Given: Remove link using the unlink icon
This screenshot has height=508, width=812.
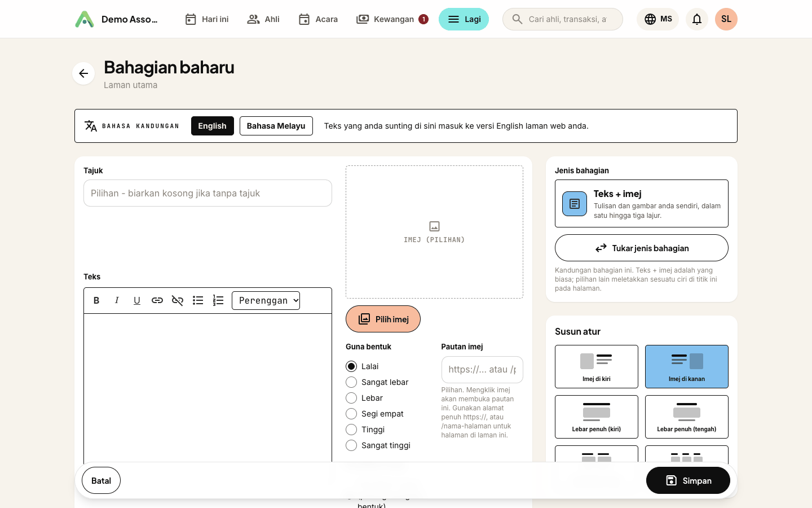Looking at the screenshot, I should (178, 300).
